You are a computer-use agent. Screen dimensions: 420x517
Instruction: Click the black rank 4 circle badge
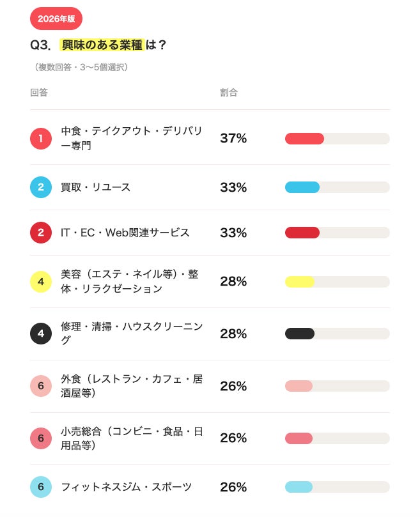point(41,334)
